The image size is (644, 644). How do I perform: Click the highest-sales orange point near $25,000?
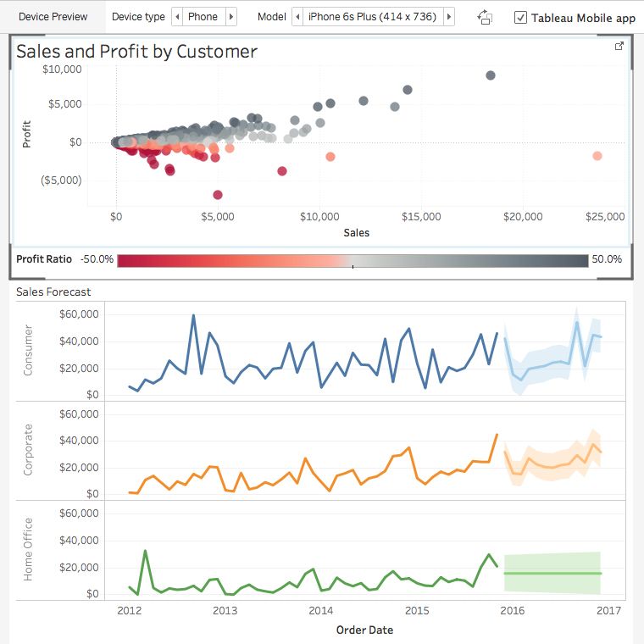coord(597,156)
